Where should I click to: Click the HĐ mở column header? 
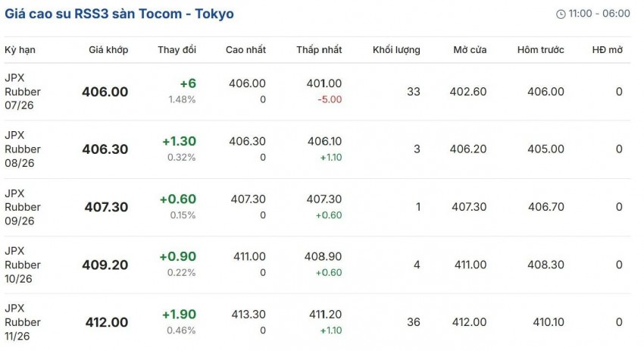tap(608, 50)
